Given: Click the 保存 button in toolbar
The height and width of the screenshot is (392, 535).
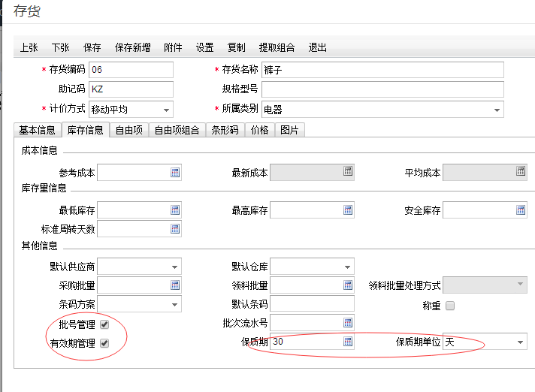Looking at the screenshot, I should [92, 47].
